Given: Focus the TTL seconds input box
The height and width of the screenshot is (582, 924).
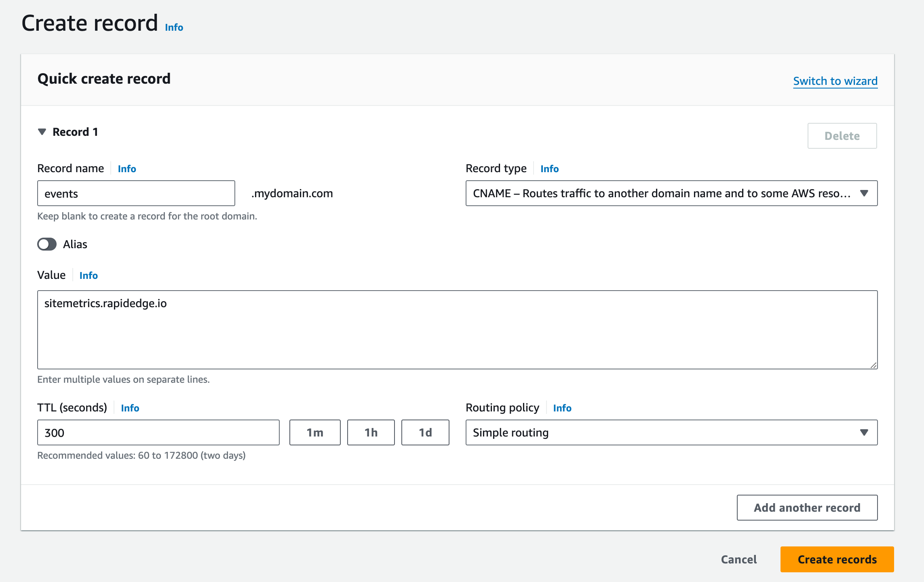Looking at the screenshot, I should [x=158, y=432].
